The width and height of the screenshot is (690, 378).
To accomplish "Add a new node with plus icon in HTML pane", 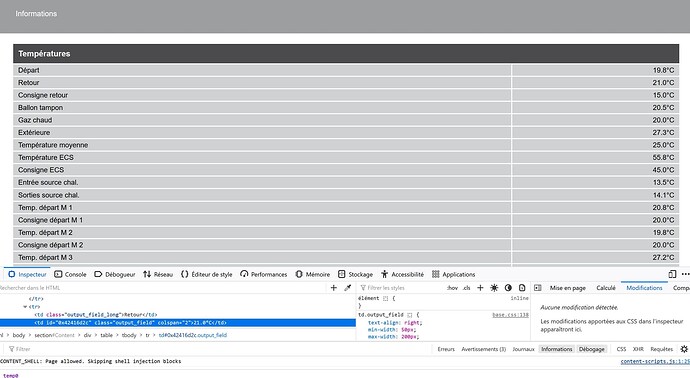I will coord(334,288).
